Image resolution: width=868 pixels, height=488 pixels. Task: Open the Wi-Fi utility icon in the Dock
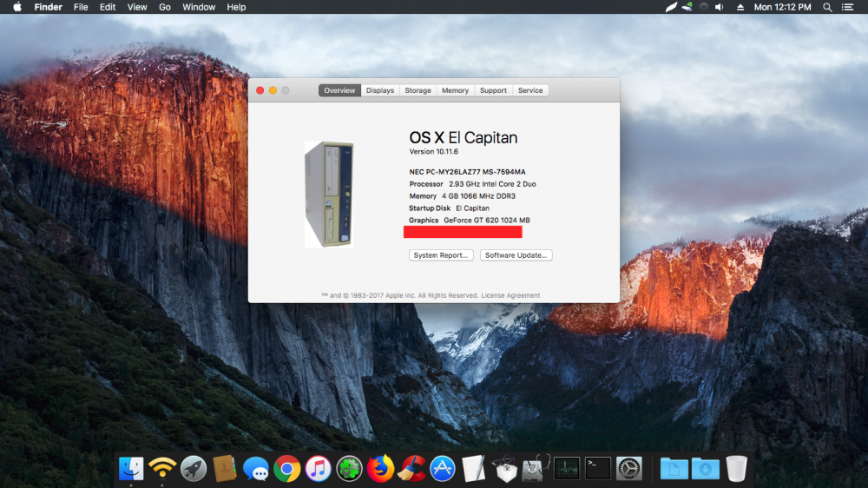click(x=162, y=469)
